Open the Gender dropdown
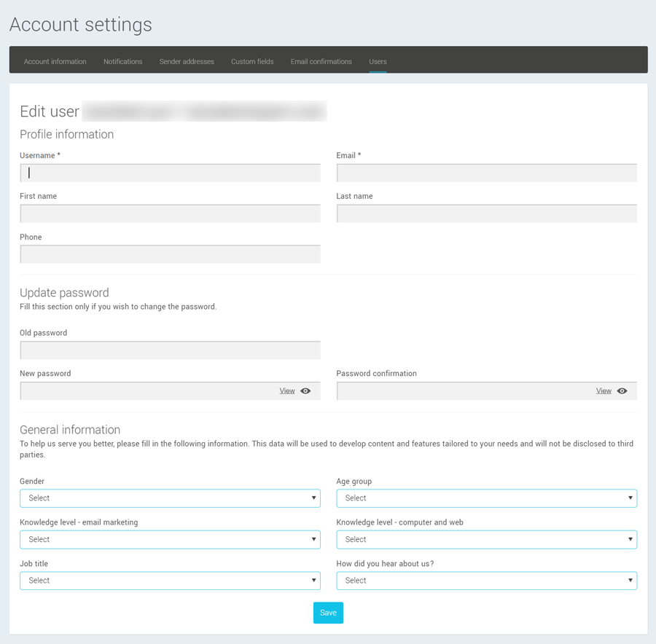The width and height of the screenshot is (656, 644). (170, 498)
